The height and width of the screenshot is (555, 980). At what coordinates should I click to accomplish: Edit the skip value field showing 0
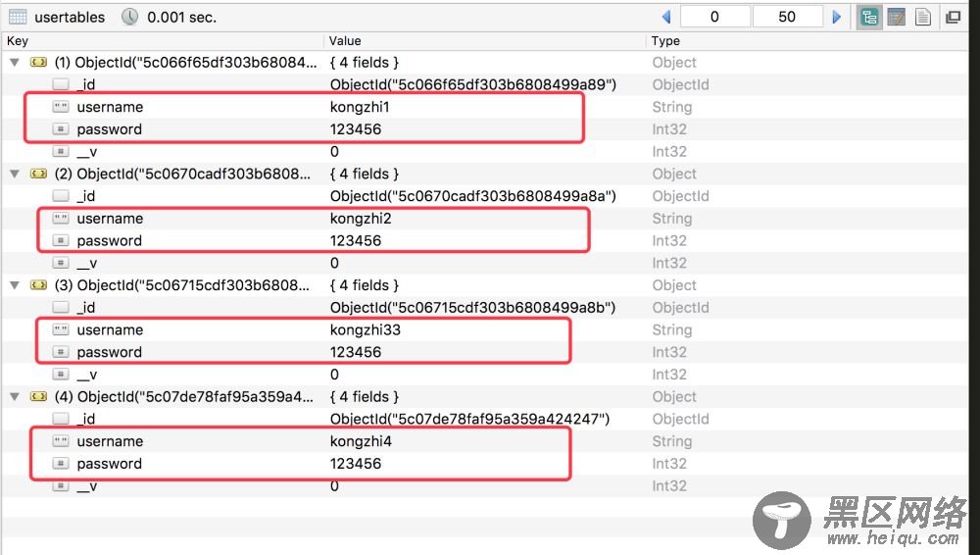pyautogui.click(x=715, y=17)
